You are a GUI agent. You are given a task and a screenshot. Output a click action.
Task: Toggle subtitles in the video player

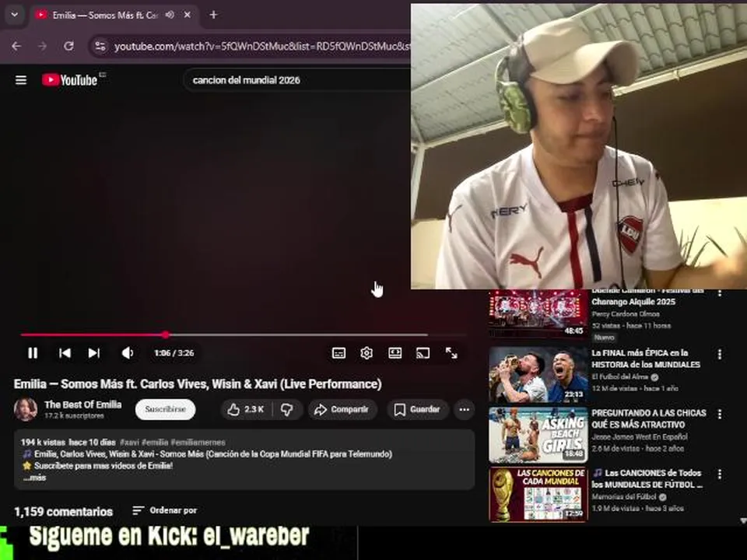coord(338,353)
